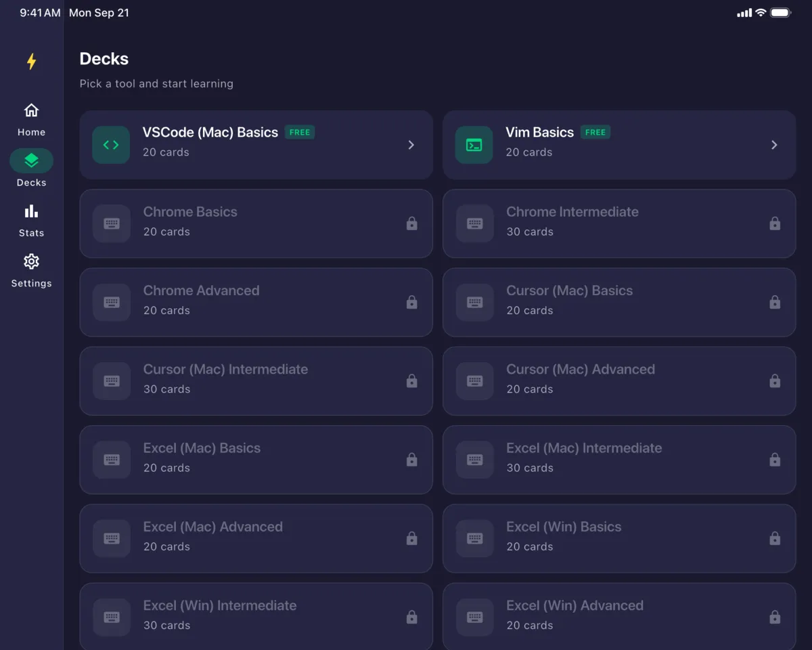Click the Excel (Win) Basics lock icon
Screen dimensions: 812x650
775,538
